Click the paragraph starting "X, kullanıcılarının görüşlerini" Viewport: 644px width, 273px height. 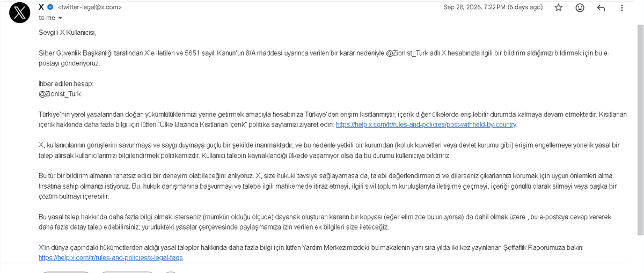(x=329, y=150)
